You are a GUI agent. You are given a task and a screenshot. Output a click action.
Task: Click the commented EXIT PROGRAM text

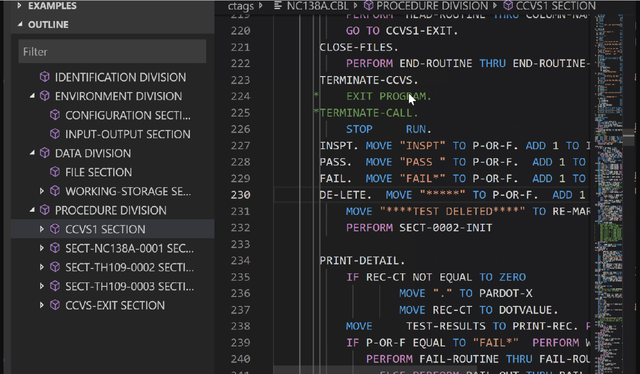point(389,96)
